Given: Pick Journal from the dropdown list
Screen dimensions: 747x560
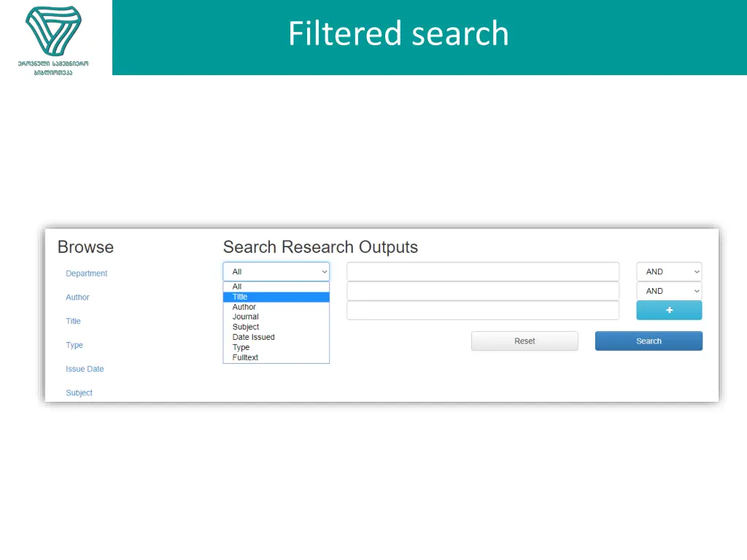Looking at the screenshot, I should pyautogui.click(x=276, y=316).
